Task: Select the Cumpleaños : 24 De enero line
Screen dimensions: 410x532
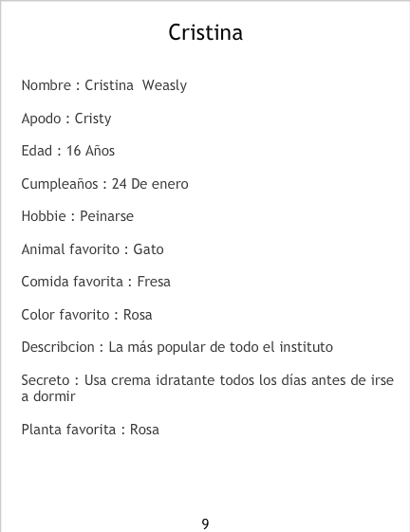Action: point(104,184)
